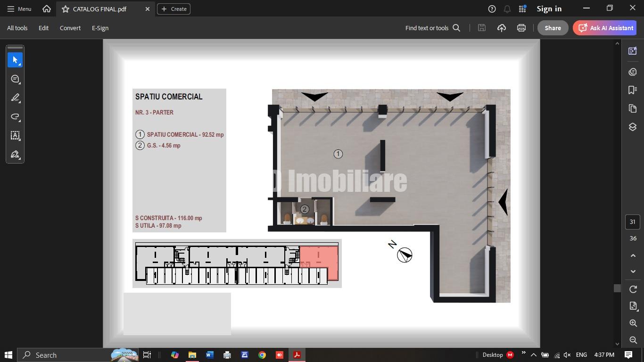Image resolution: width=644 pixels, height=362 pixels.
Task: Go to the previous page arrow
Action: pos(633,255)
